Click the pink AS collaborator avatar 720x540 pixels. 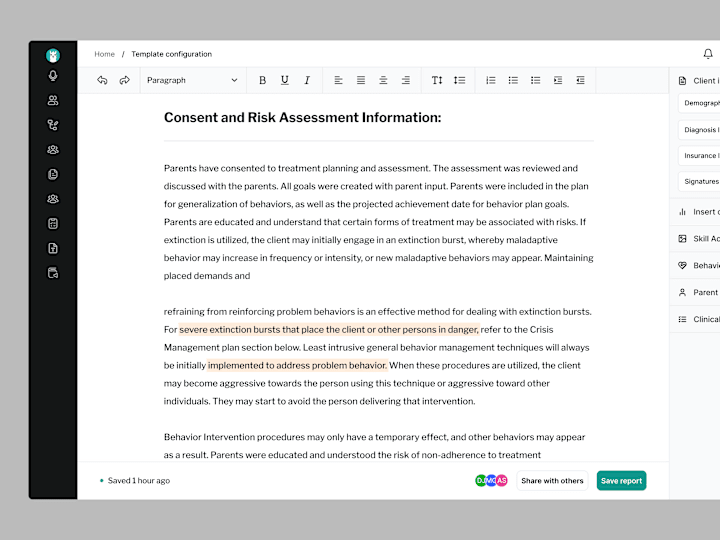click(x=502, y=481)
